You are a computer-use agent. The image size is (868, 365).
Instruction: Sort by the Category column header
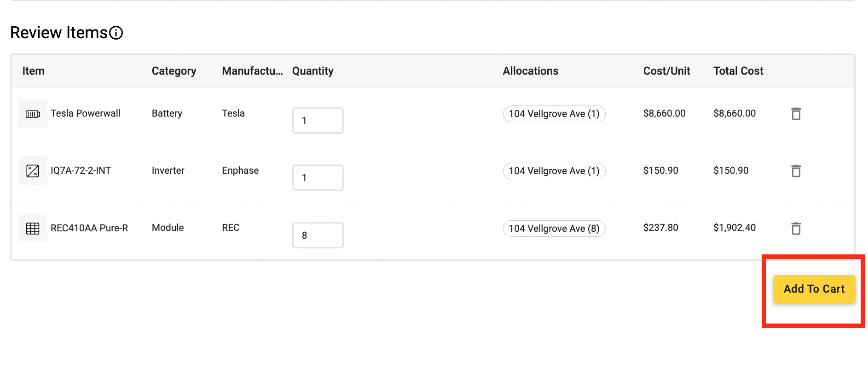click(x=174, y=71)
